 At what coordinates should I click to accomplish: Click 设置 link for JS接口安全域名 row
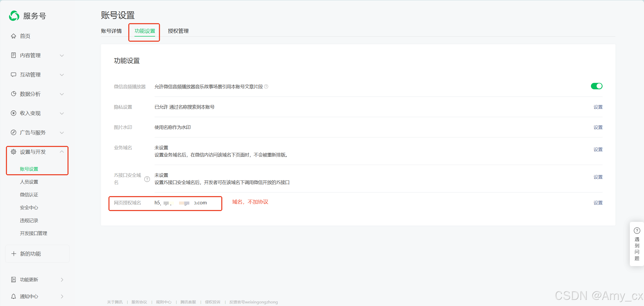point(598,177)
